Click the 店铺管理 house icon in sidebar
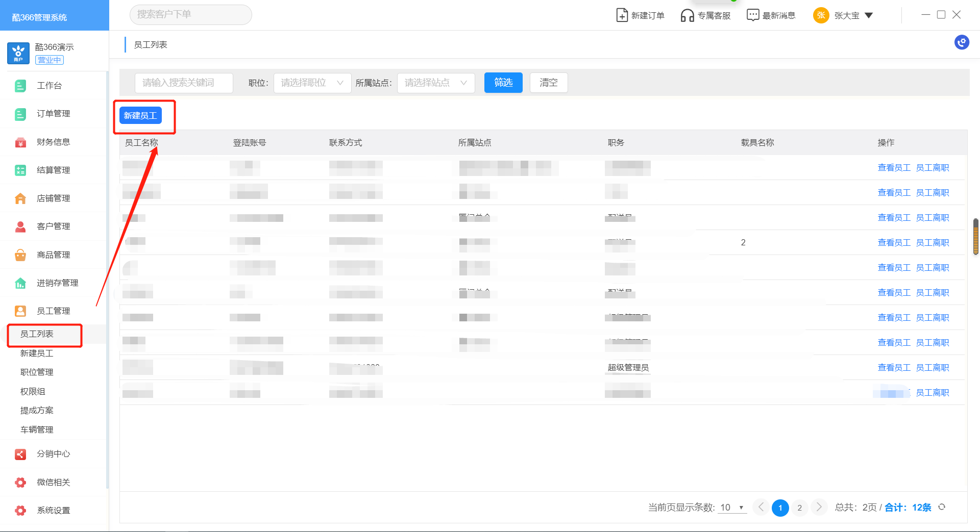 [x=20, y=198]
